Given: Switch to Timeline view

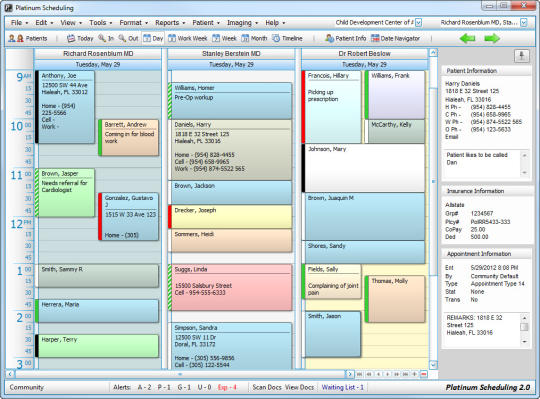Looking at the screenshot, I should [x=288, y=38].
